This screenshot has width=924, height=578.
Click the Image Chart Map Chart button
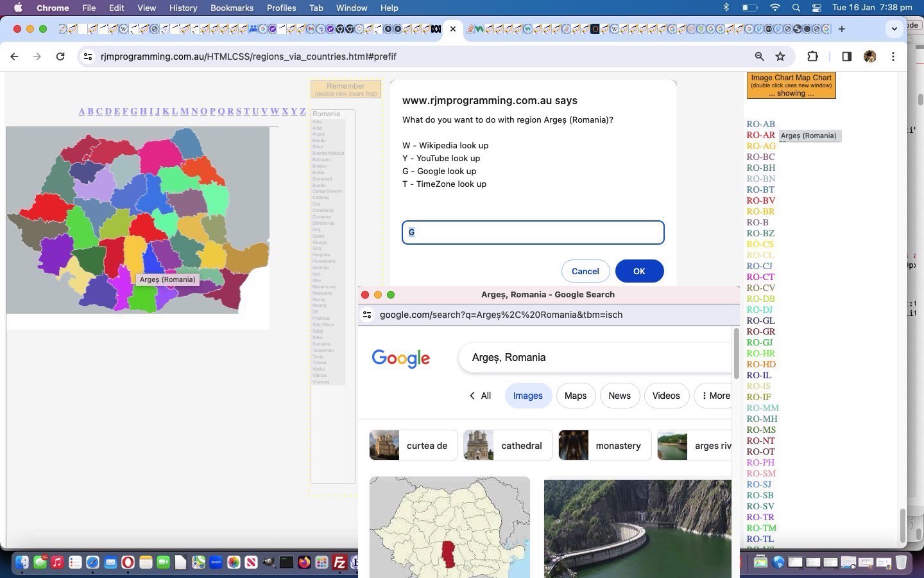791,85
